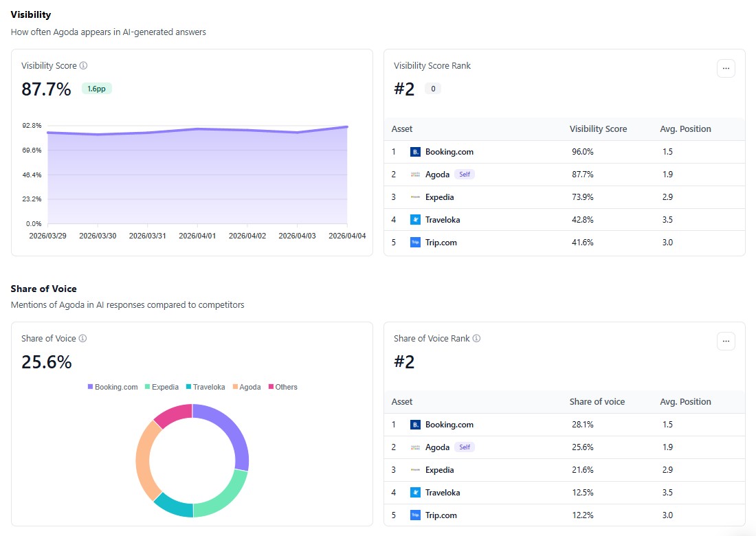The image size is (756, 536).
Task: Toggle Expedia legend swatch in donut chart
Action: (147, 387)
